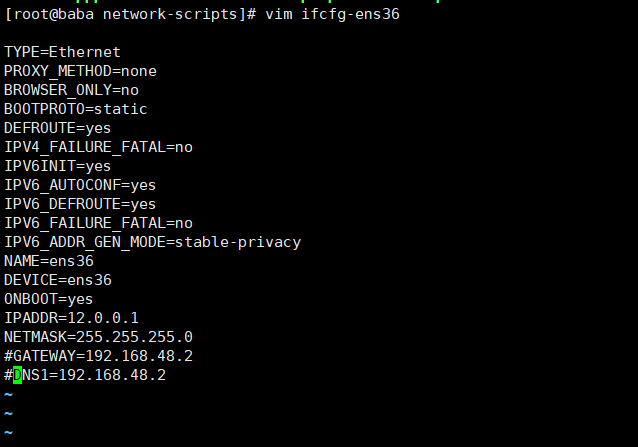Click the IPV6_AUTOCONF=yes line
This screenshot has width=638, height=447.
[80, 185]
